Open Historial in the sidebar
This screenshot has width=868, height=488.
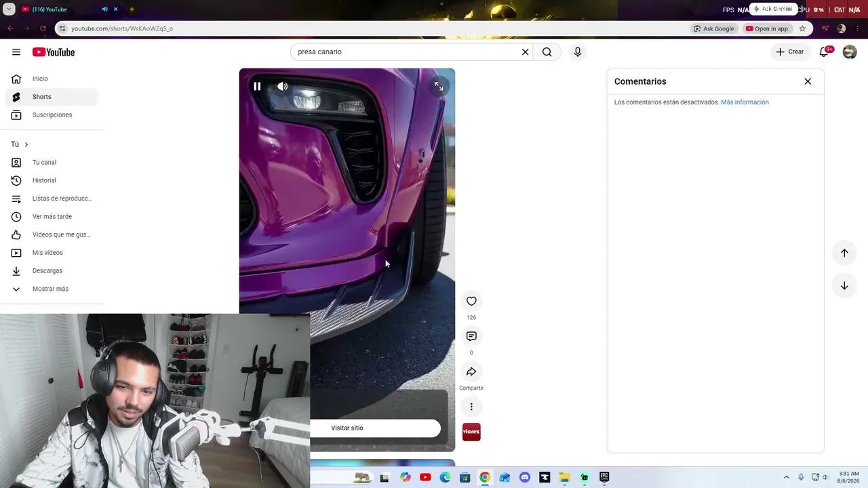(52, 180)
